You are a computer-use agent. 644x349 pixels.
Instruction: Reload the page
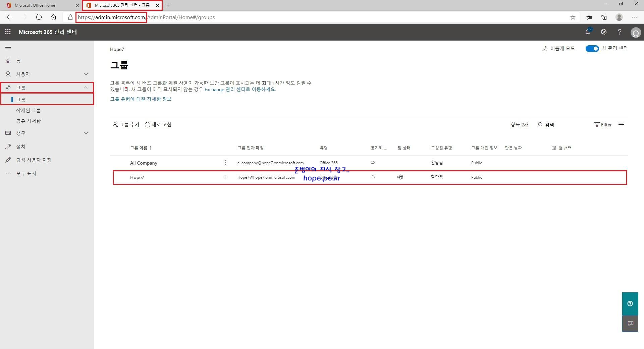(x=39, y=17)
